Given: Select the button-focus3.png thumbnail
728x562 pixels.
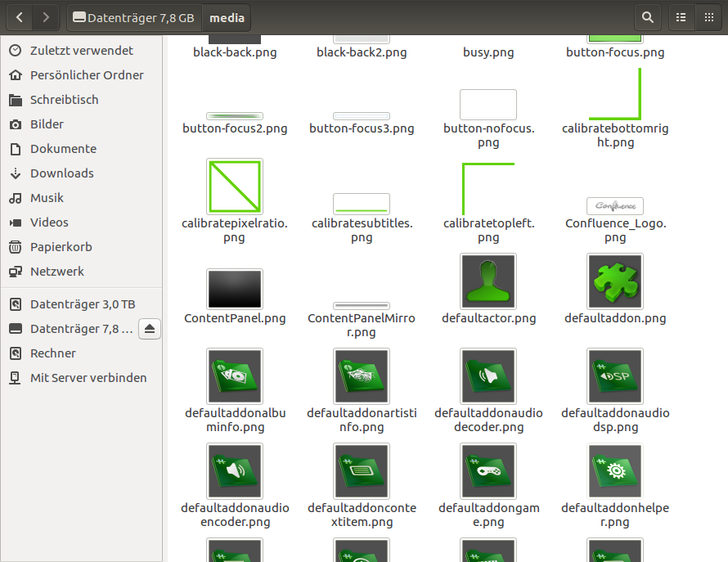Looking at the screenshot, I should click(x=362, y=116).
